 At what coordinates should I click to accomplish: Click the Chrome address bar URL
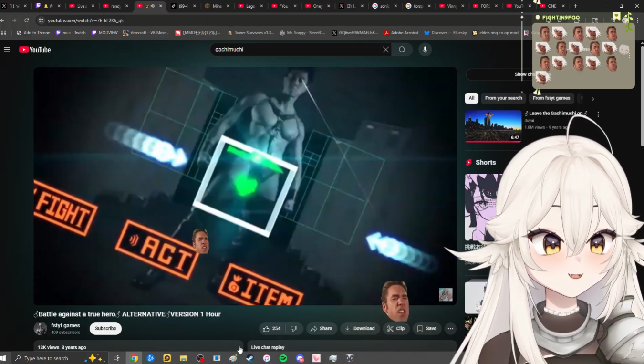(86, 21)
